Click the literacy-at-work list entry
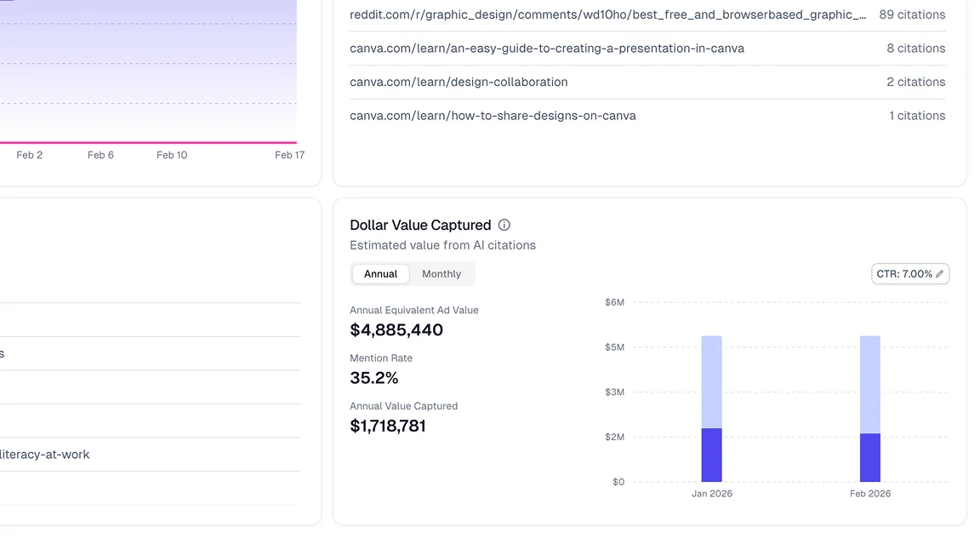 [44, 455]
